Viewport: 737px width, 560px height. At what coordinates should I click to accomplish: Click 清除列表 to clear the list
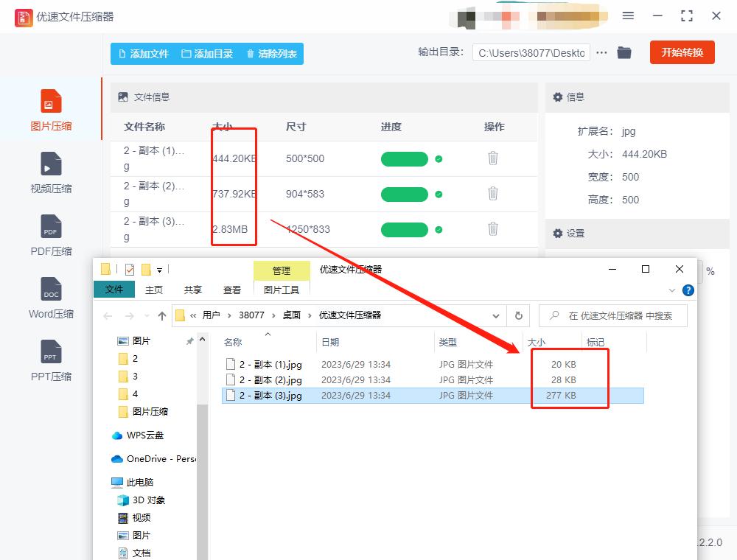point(271,53)
